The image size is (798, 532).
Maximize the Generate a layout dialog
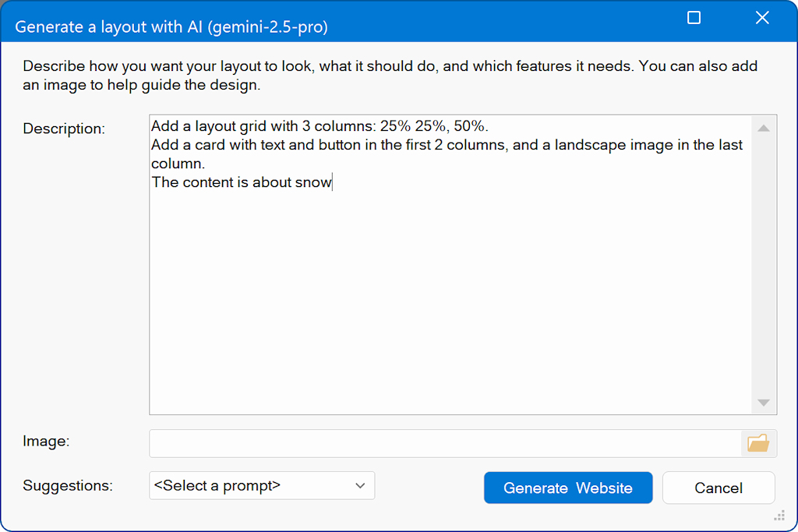[694, 18]
